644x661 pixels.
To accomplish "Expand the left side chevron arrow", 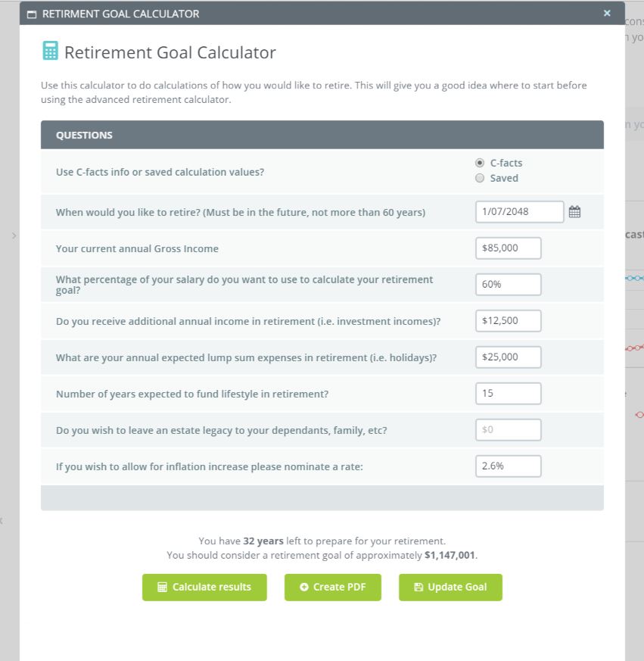I will point(14,236).
